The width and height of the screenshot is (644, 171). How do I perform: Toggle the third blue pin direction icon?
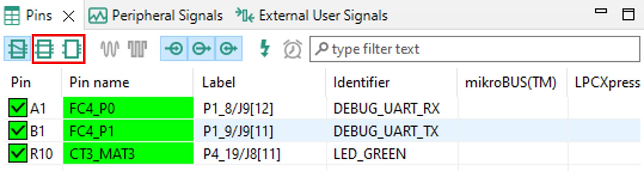(228, 49)
